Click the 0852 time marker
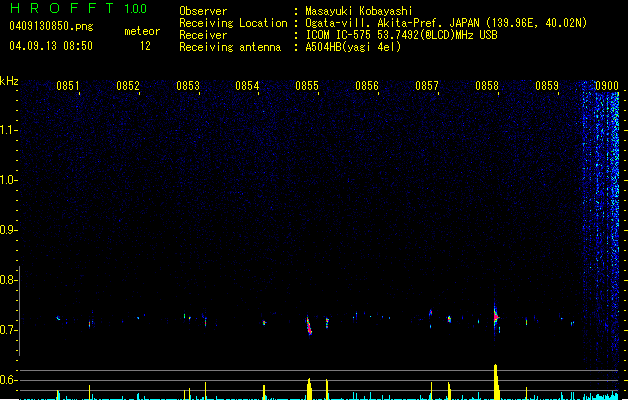The height and width of the screenshot is (400, 629). click(x=128, y=86)
